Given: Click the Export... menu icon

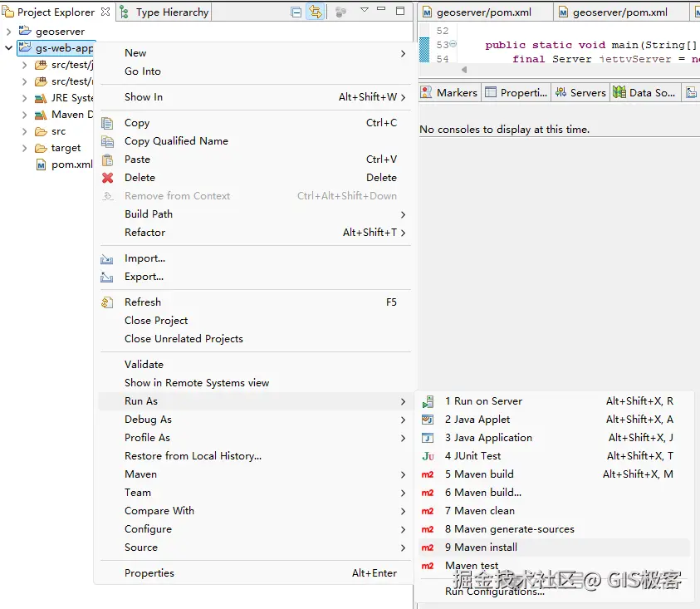Looking at the screenshot, I should point(106,277).
